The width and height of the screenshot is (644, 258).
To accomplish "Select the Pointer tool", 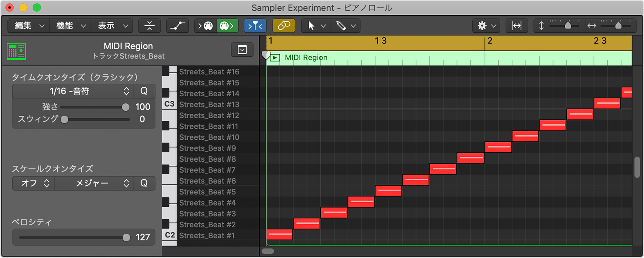I will tap(312, 26).
